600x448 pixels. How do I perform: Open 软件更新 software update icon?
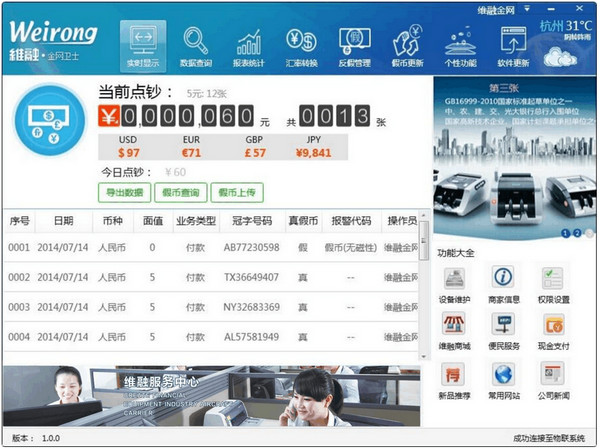[x=513, y=46]
